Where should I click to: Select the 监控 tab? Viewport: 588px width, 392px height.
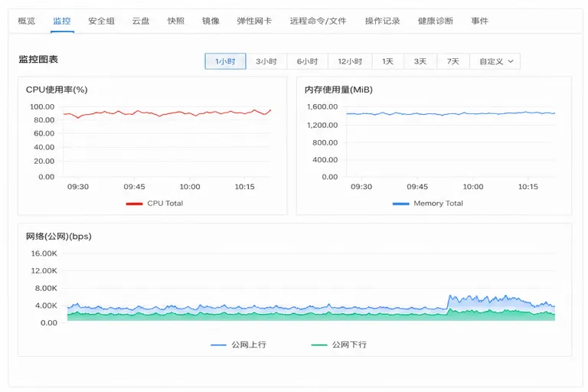[62, 21]
